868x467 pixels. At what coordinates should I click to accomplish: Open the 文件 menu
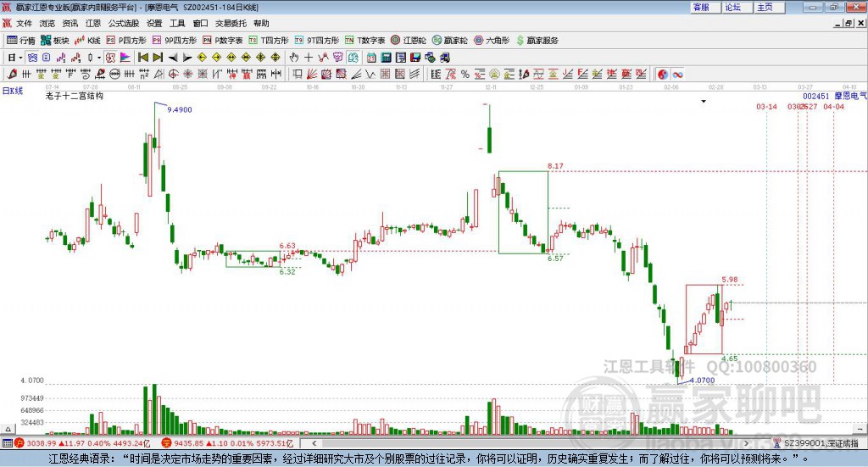coord(25,23)
